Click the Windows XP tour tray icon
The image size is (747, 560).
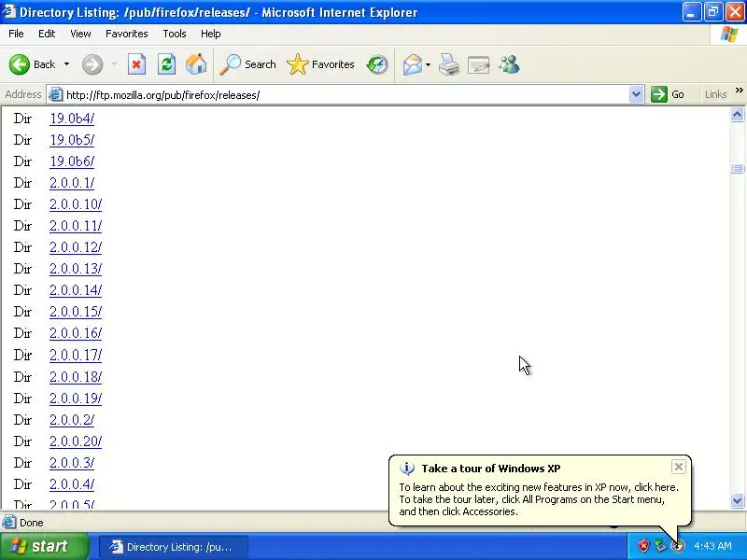click(x=677, y=546)
